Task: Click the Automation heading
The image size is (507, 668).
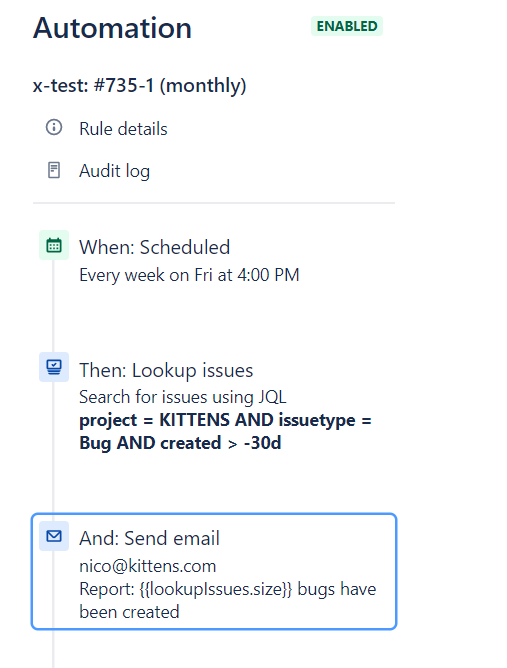Action: [112, 28]
